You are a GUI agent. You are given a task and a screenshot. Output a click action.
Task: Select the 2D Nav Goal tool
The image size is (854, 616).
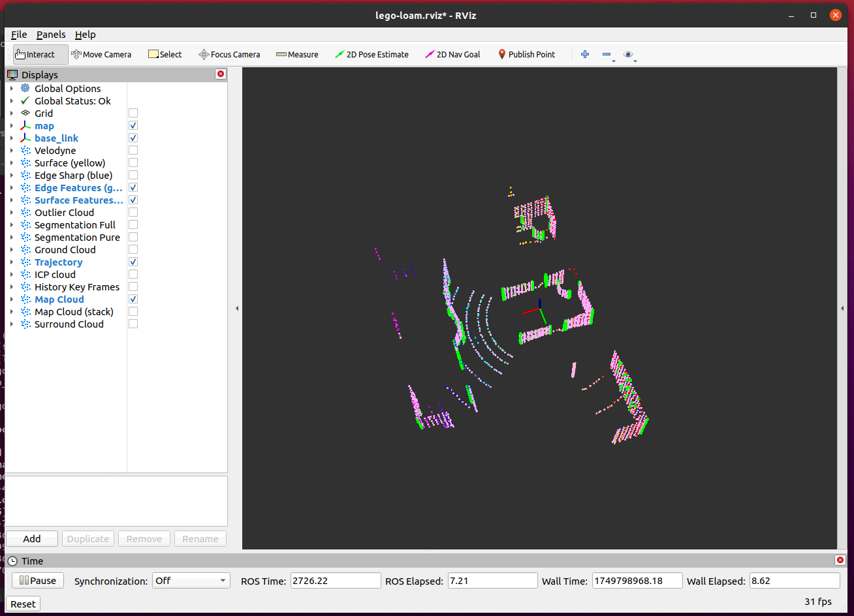pyautogui.click(x=452, y=54)
